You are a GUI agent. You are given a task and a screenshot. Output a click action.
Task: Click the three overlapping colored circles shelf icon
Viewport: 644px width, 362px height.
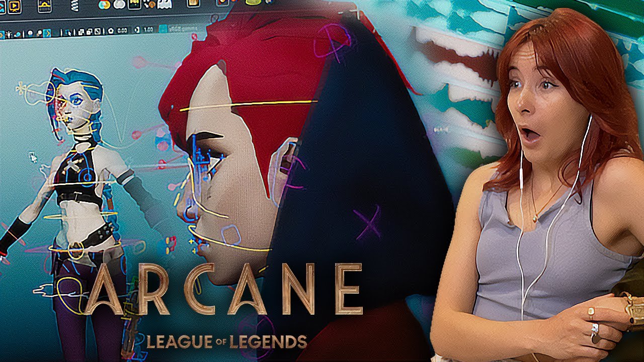(105, 5)
